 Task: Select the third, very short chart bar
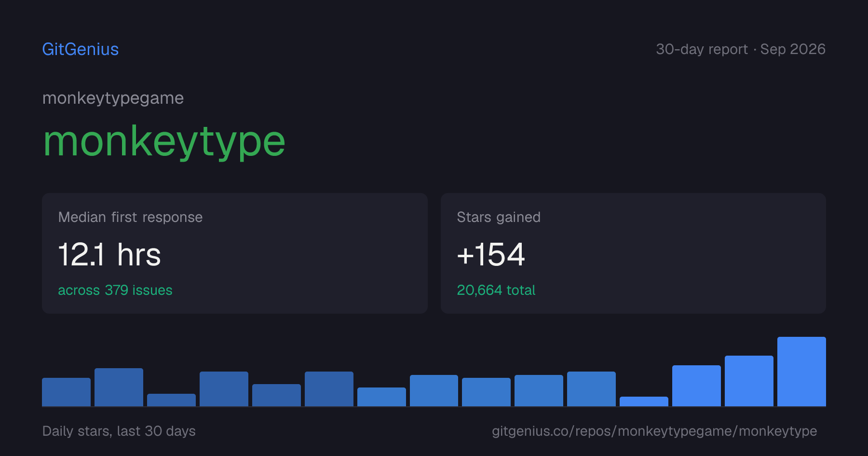click(x=171, y=400)
